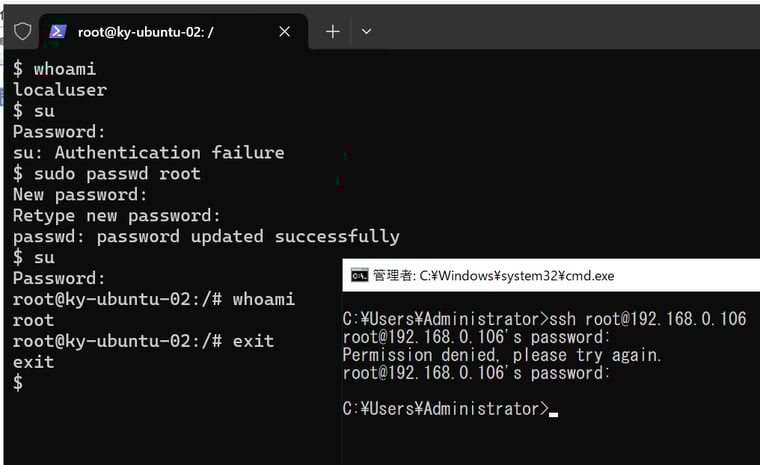Click the PowerShell icon on the tab
760x465 pixels.
coord(58,32)
